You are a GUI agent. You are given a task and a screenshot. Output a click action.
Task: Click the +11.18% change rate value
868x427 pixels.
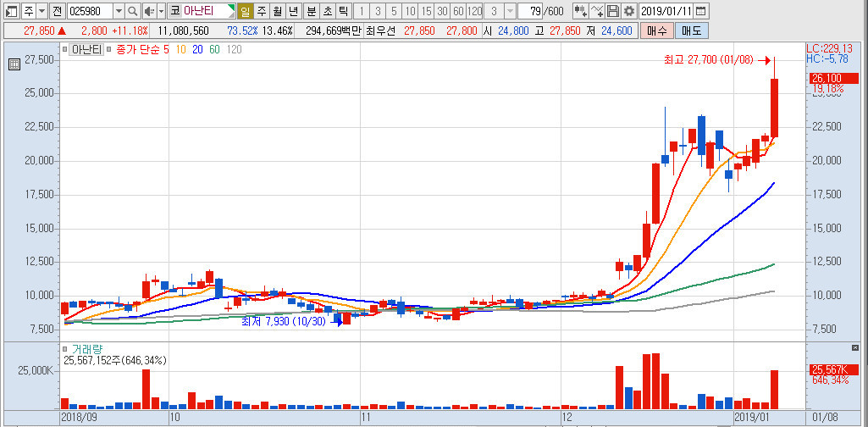[x=130, y=30]
